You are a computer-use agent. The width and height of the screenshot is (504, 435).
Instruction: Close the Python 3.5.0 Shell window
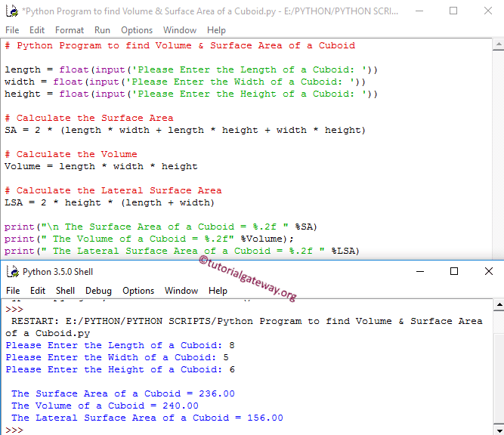(489, 271)
